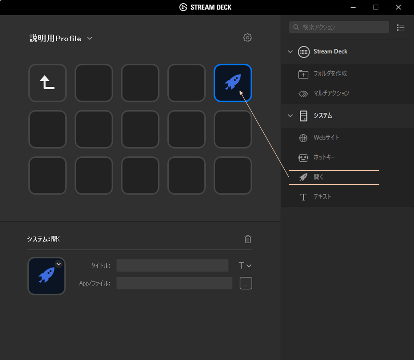The image size is (414, 360).
Task: Click the "Stream Deck" category label
Action: [330, 52]
